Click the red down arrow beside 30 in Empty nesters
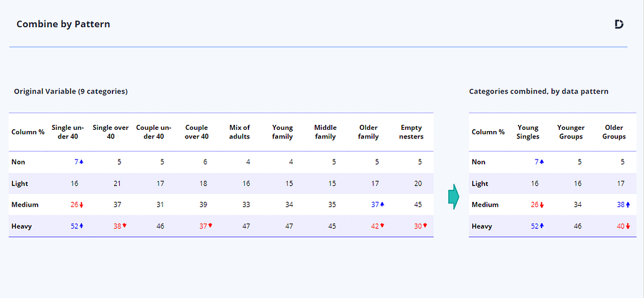644x298 pixels. pos(425,226)
